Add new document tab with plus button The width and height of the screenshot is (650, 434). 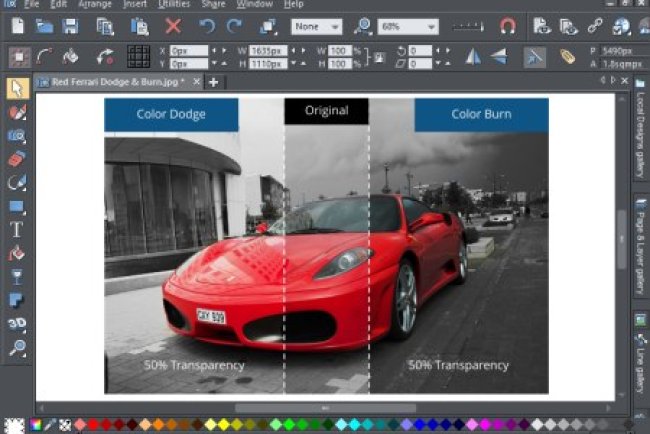coord(213,82)
